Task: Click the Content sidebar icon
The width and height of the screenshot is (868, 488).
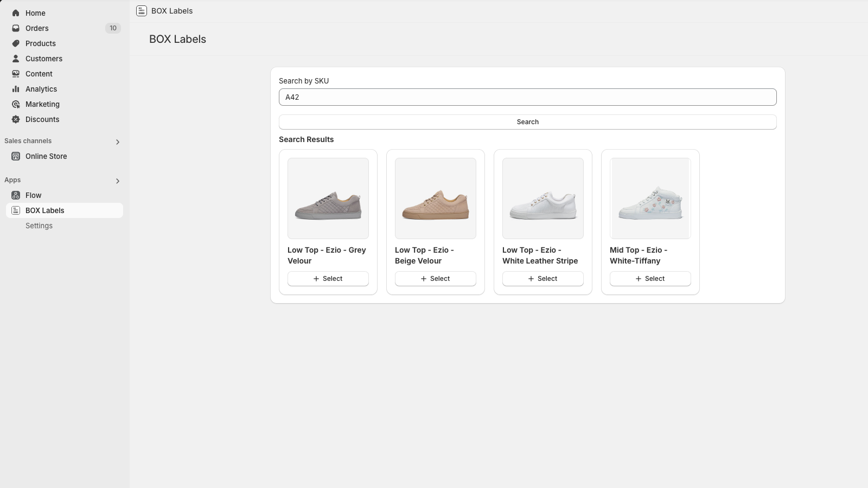Action: coord(15,73)
